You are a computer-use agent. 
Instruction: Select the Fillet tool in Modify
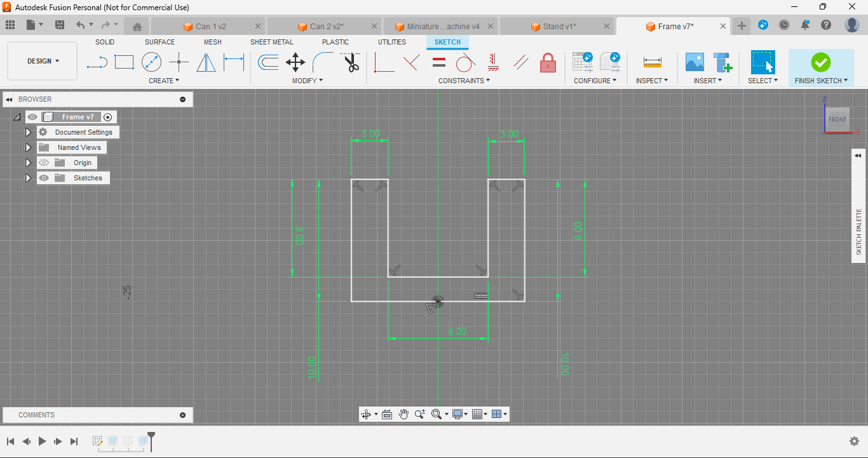(323, 62)
